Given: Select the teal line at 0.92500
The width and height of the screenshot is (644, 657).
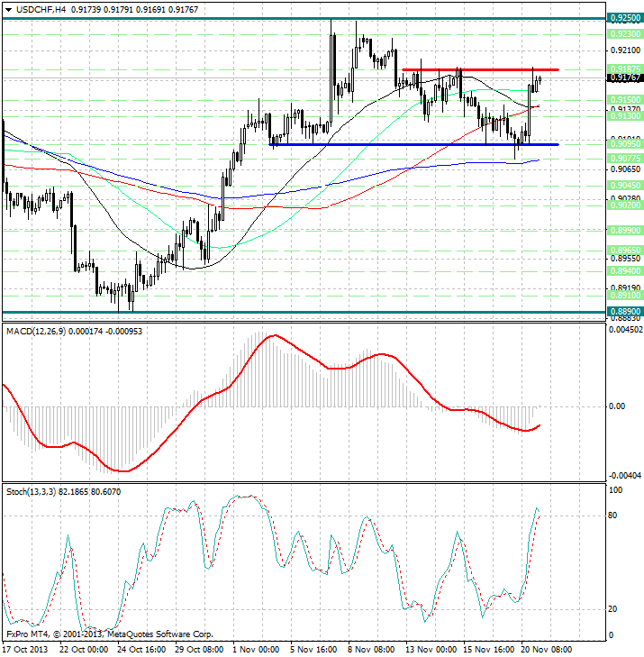Looking at the screenshot, I should click(x=304, y=18).
